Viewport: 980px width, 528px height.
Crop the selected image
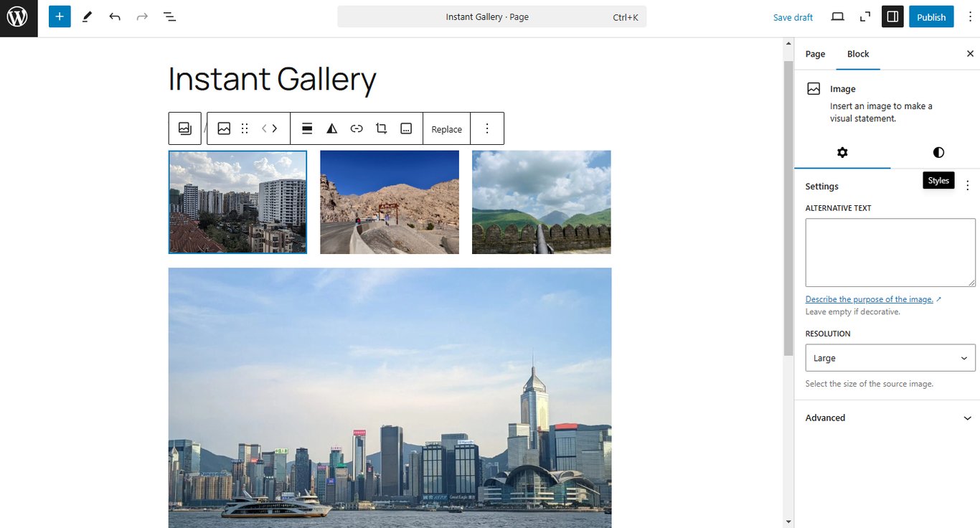381,128
